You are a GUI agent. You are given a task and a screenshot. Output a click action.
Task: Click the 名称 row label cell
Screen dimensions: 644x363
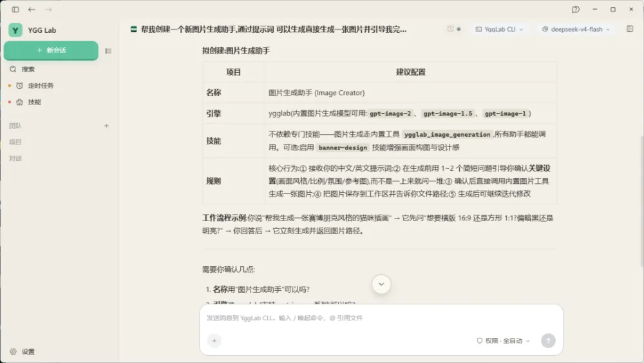coord(234,92)
